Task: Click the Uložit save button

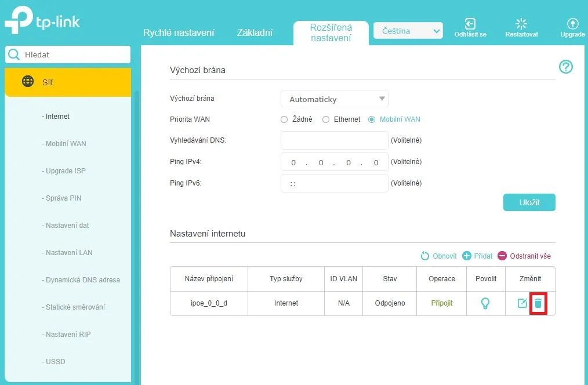Action: coord(529,202)
